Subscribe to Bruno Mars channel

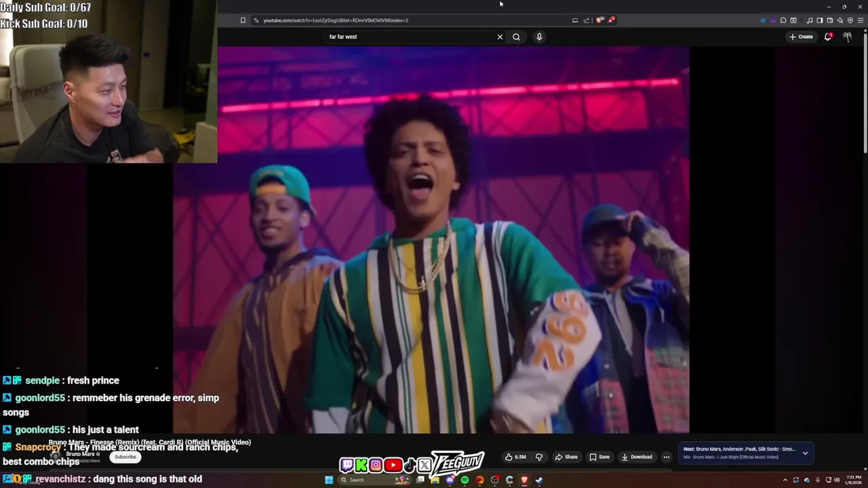click(x=125, y=457)
